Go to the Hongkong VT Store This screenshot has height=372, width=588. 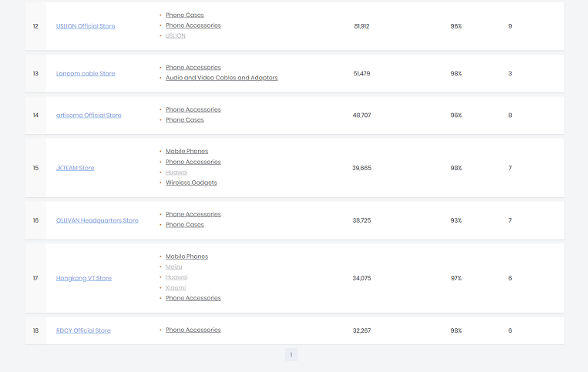[x=84, y=278]
